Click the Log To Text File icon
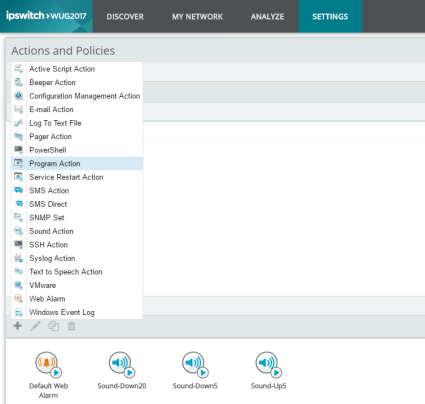425x404 pixels. 19,123
